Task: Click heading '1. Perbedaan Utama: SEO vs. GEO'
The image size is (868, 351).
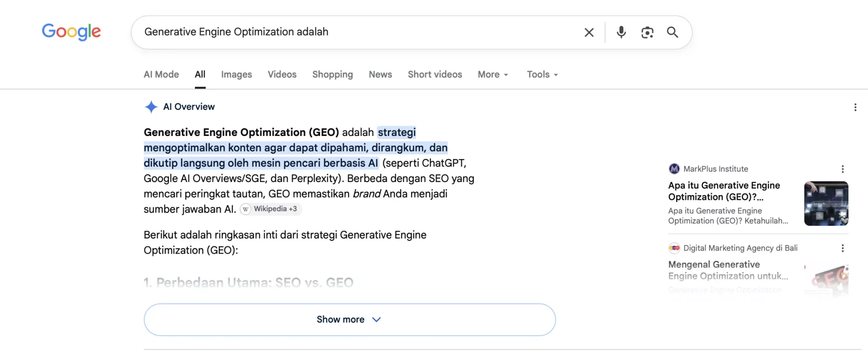Action: [249, 283]
